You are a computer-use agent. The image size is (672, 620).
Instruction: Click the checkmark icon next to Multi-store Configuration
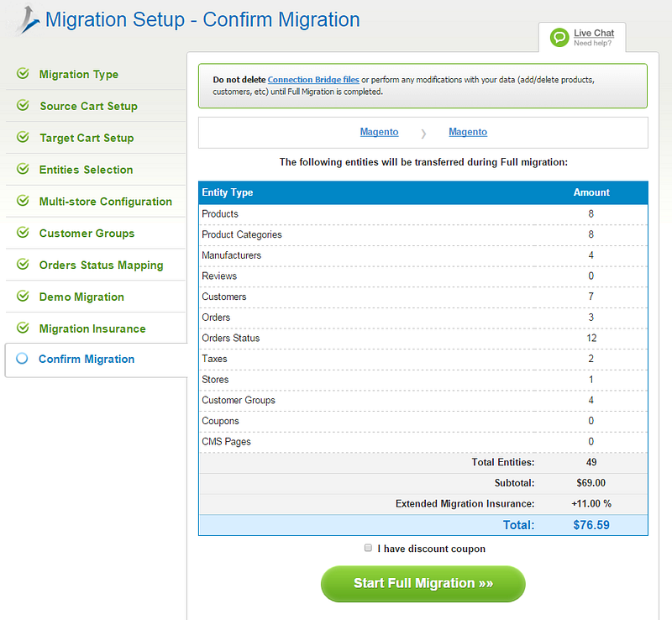coord(23,201)
